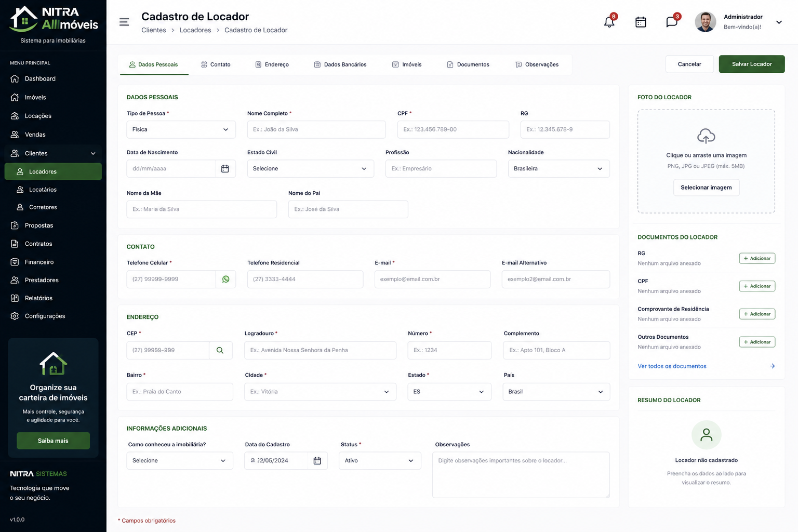Click Adicionar for Comprovante de Residência
This screenshot has width=798, height=532.
pos(757,314)
